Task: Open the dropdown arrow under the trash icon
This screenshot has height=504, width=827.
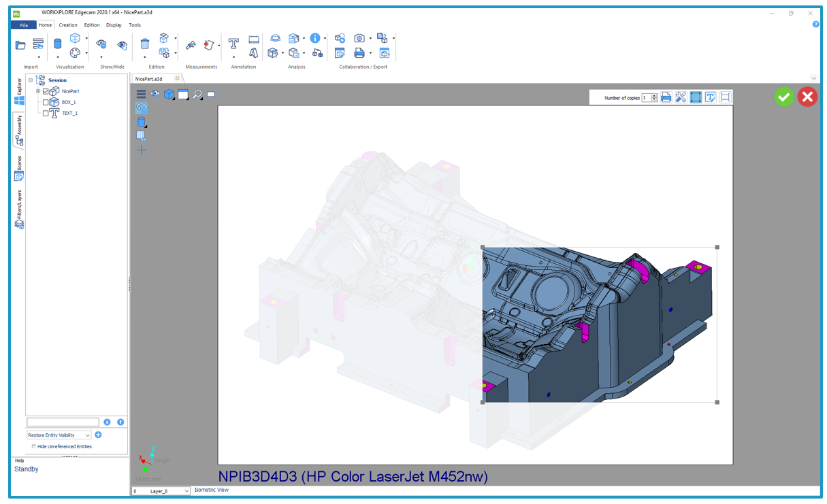Action: (145, 57)
